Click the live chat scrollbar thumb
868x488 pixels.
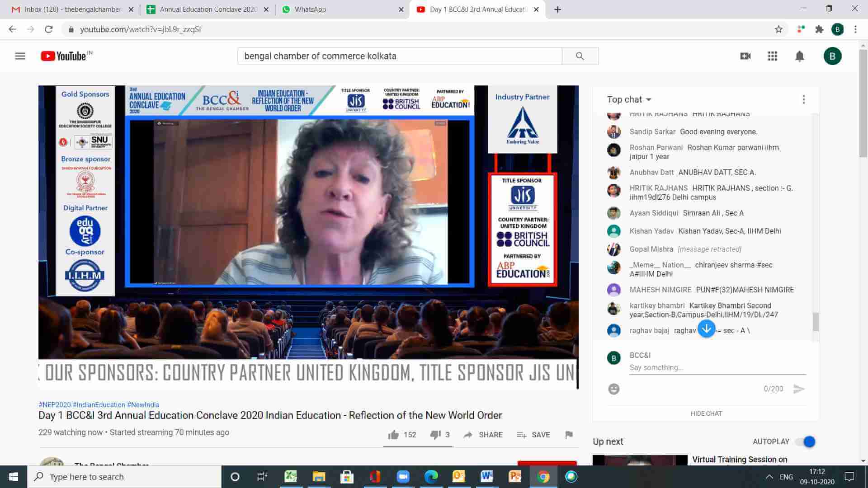[816, 322]
